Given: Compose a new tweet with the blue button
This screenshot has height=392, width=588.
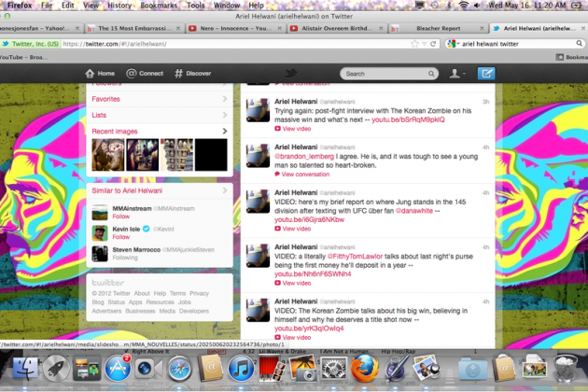Looking at the screenshot, I should pyautogui.click(x=486, y=73).
